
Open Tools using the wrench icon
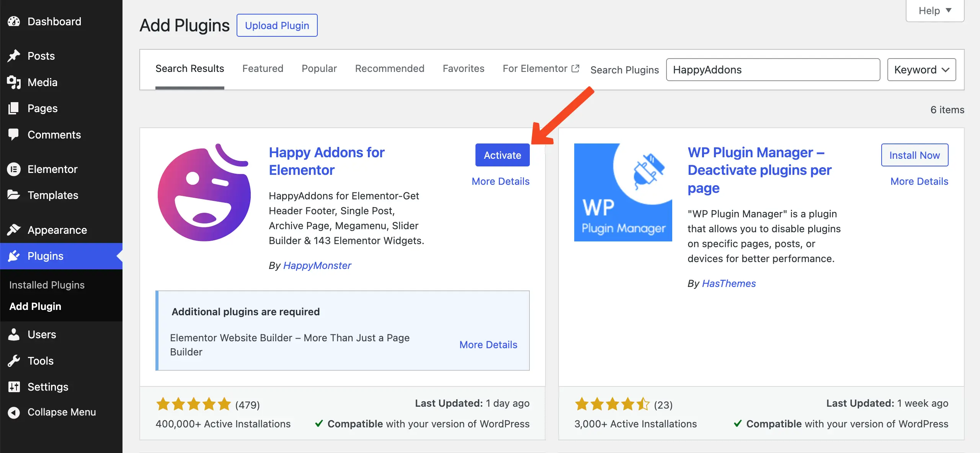[14, 360]
